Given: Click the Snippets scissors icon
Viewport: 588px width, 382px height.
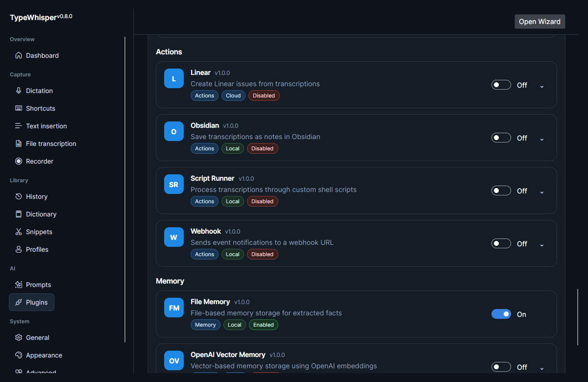Looking at the screenshot, I should point(19,232).
